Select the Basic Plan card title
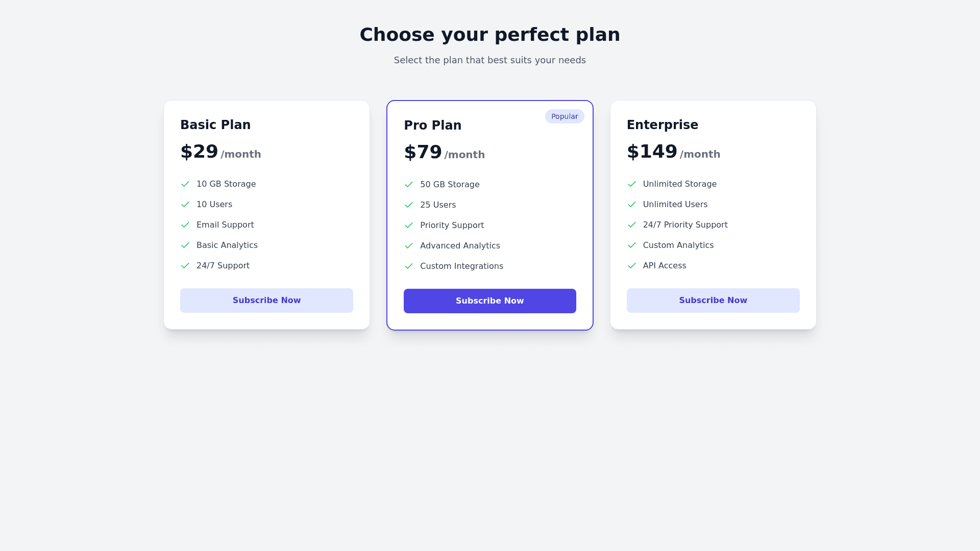Viewport: 980px width, 551px height. tap(215, 125)
